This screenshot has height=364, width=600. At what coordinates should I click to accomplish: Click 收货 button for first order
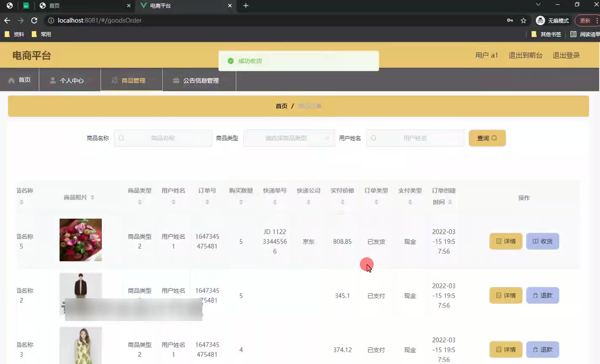pyautogui.click(x=542, y=241)
